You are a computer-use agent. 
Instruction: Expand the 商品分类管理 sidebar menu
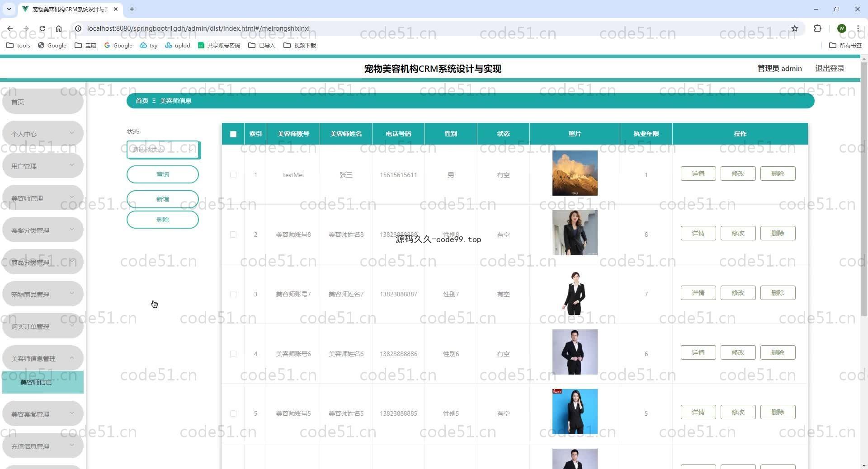pyautogui.click(x=43, y=262)
